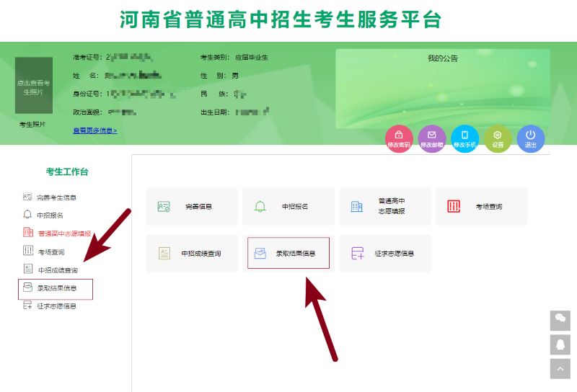The height and width of the screenshot is (392, 577).
Task: Click the 查看更多信息 link
Action: click(x=95, y=130)
